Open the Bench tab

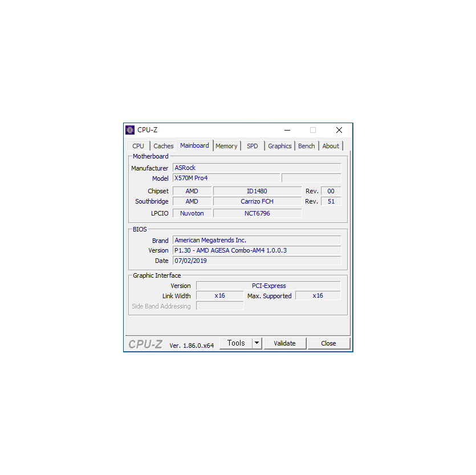[307, 146]
